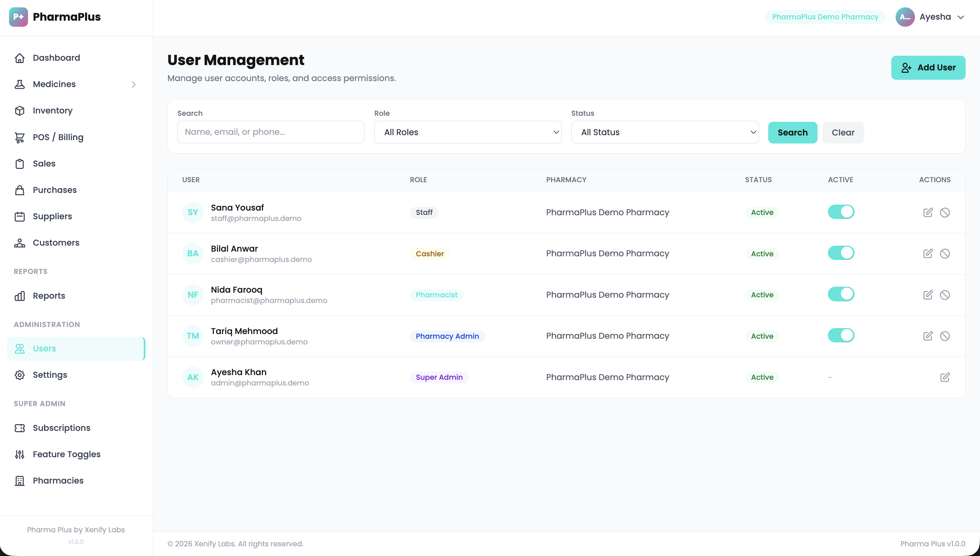This screenshot has width=980, height=556.
Task: Click the name, email, or phone search field
Action: tap(271, 132)
